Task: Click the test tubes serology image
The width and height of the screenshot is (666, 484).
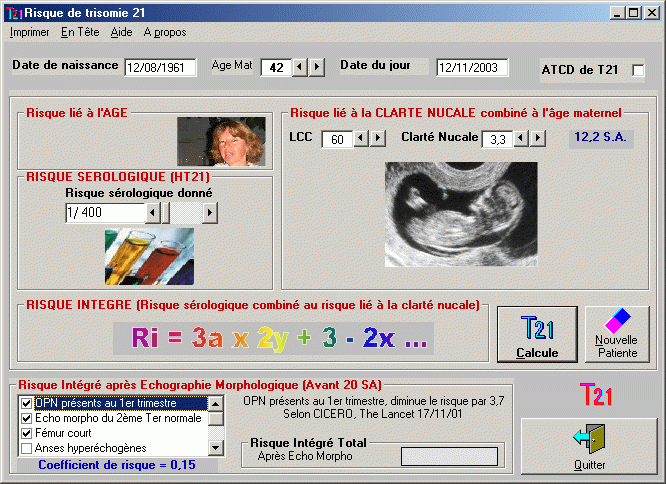Action: (150, 256)
